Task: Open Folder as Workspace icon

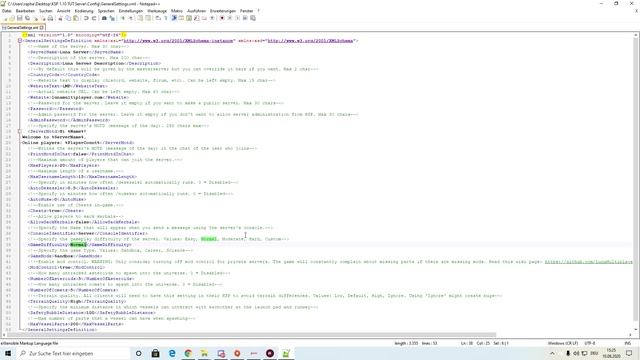Action: (204, 18)
